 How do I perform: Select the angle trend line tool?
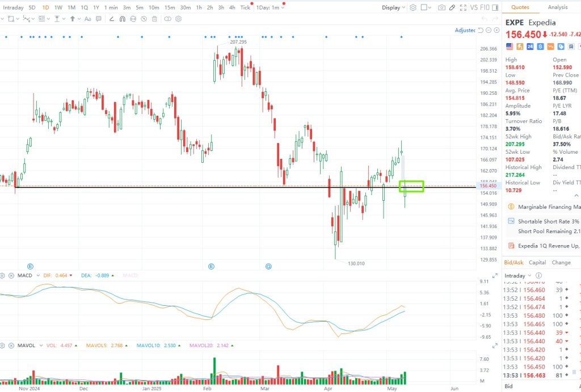pos(111,19)
